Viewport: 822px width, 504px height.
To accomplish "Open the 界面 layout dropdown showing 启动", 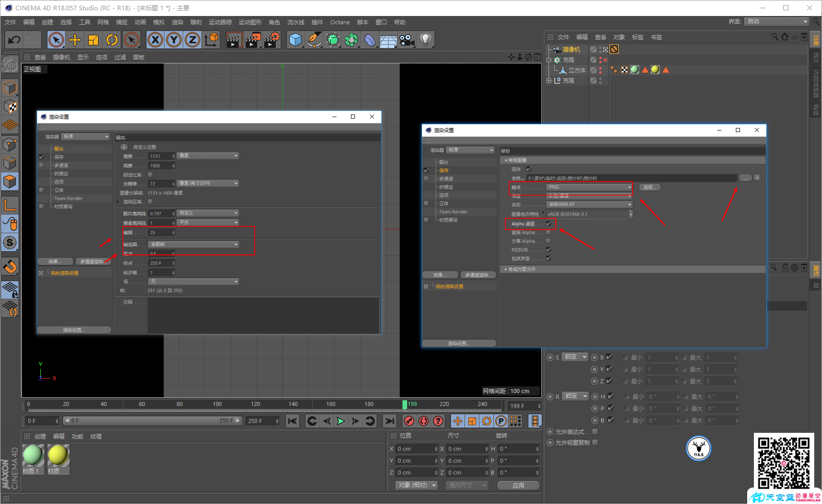I will pos(777,21).
